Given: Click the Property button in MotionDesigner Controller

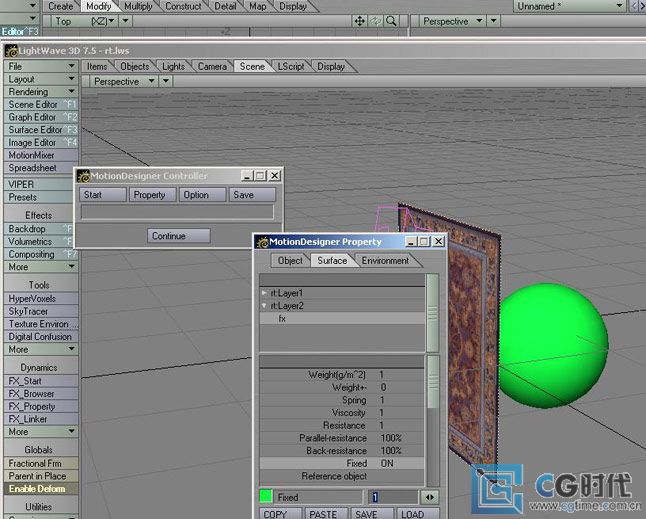Looking at the screenshot, I should 152,195.
